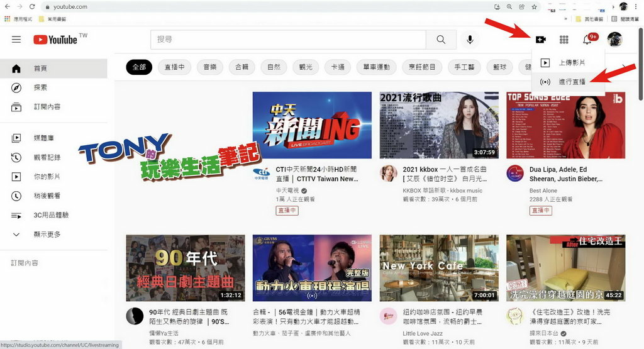Screen dimensions: 644x349
Task: Click the TOP SONGS 2022 thumbnail
Action: 566,125
